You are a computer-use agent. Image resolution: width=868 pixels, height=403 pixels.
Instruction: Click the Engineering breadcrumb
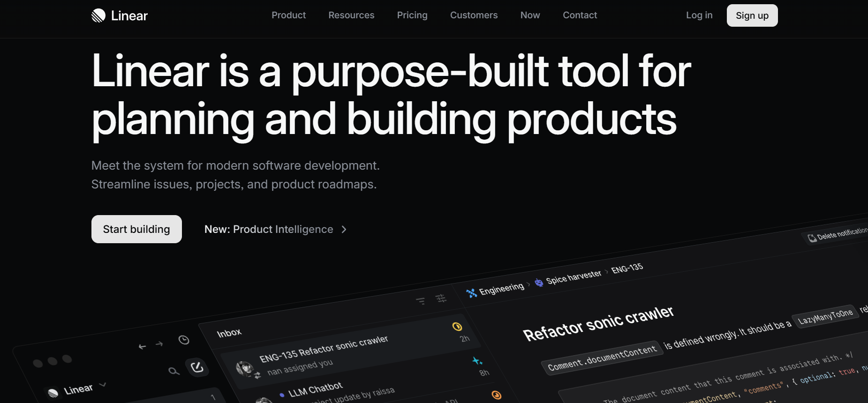[501, 289]
